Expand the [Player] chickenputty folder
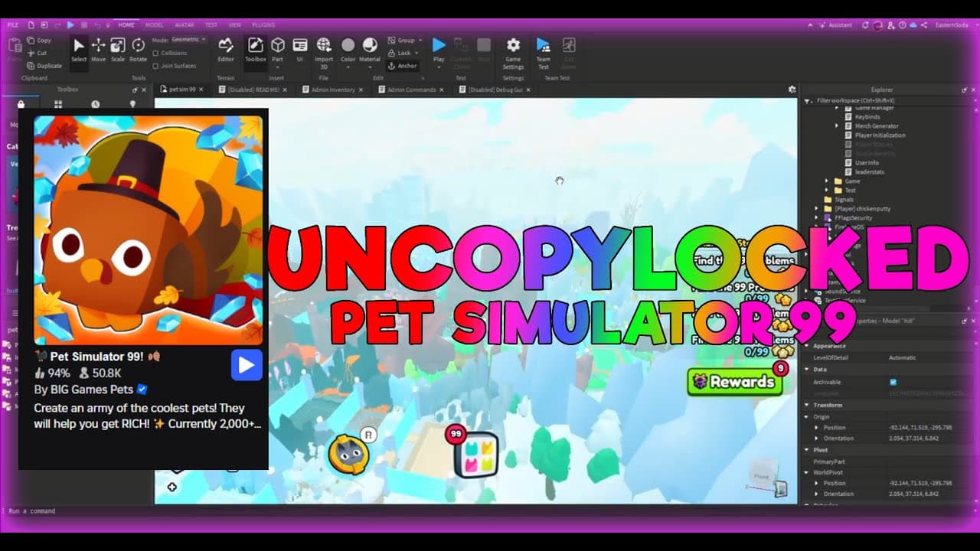The width and height of the screenshot is (980, 551). coord(817,209)
